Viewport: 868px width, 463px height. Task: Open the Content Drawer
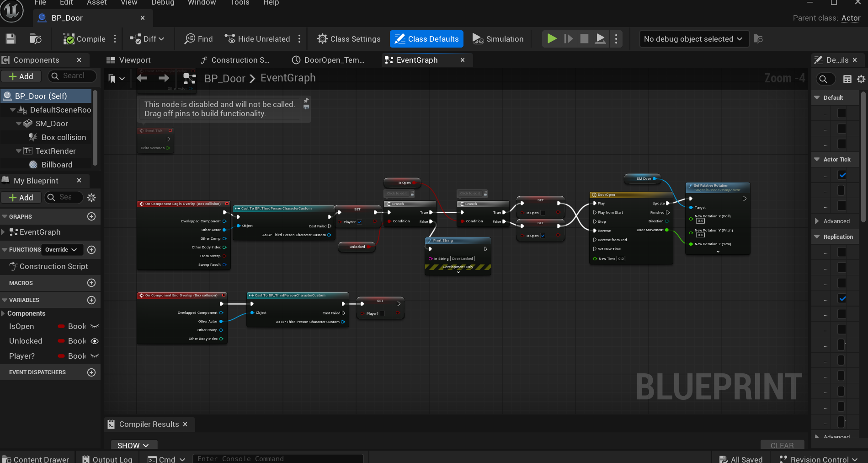click(36, 459)
